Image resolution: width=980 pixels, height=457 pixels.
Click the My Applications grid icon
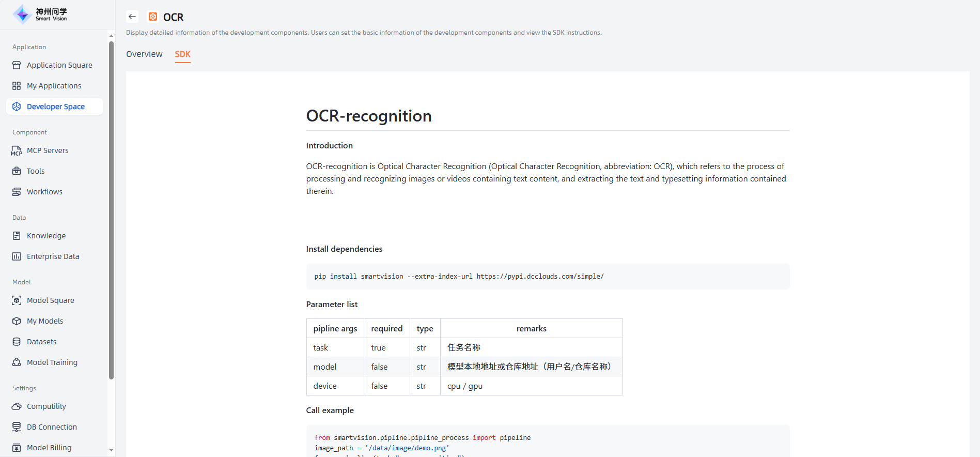(17, 86)
